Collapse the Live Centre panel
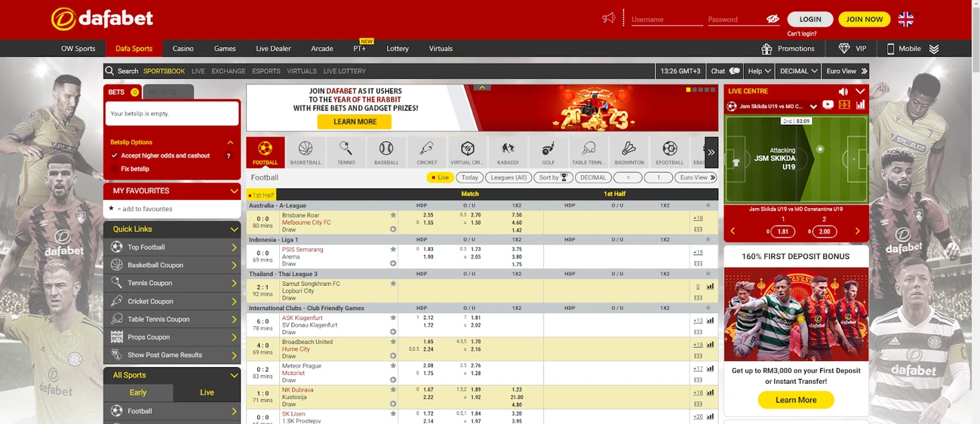This screenshot has width=980, height=424. click(x=860, y=91)
